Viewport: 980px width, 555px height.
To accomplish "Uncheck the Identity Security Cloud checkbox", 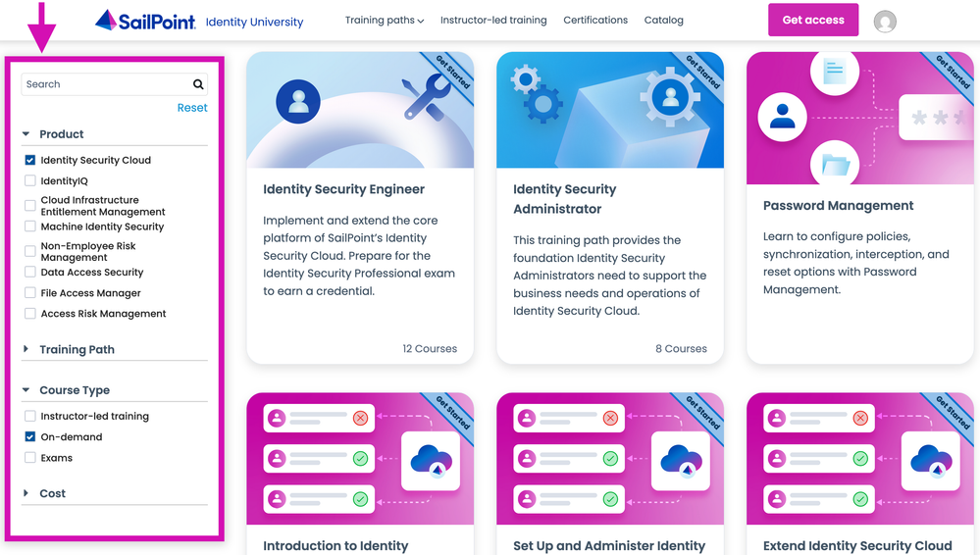I will [30, 160].
